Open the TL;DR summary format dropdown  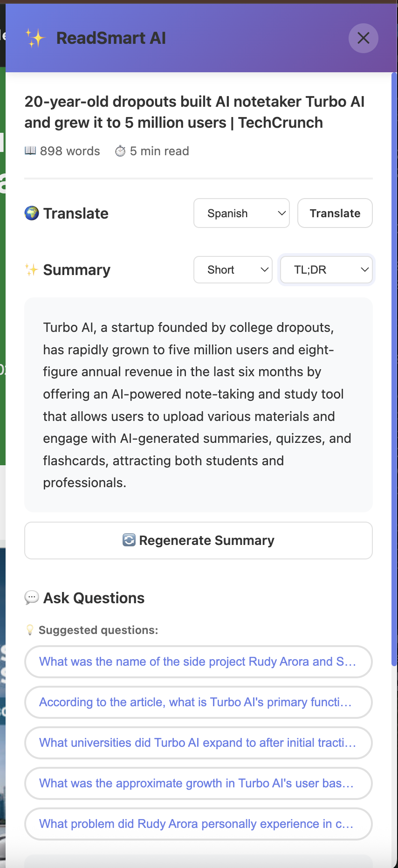point(326,269)
